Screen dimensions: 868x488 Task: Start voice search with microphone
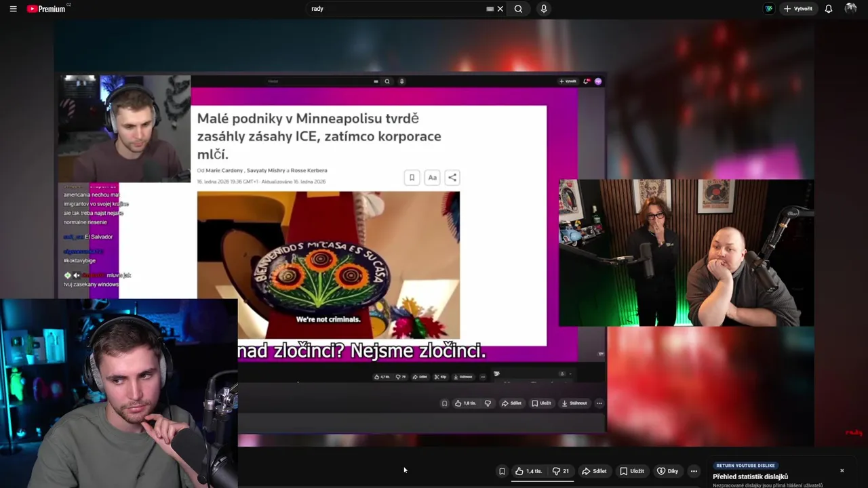(543, 9)
